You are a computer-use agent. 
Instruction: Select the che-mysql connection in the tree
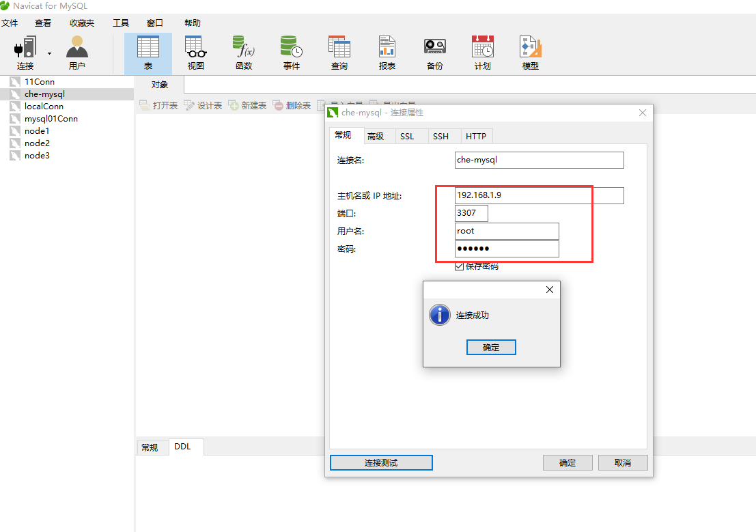[x=66, y=94]
